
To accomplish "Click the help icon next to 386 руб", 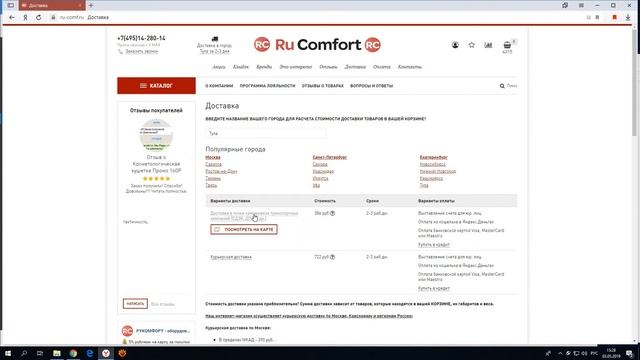I will [333, 213].
